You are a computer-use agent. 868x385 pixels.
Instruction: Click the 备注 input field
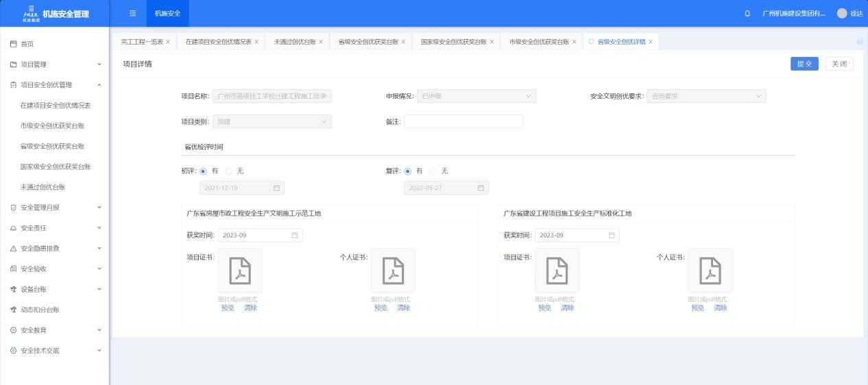[x=463, y=121]
